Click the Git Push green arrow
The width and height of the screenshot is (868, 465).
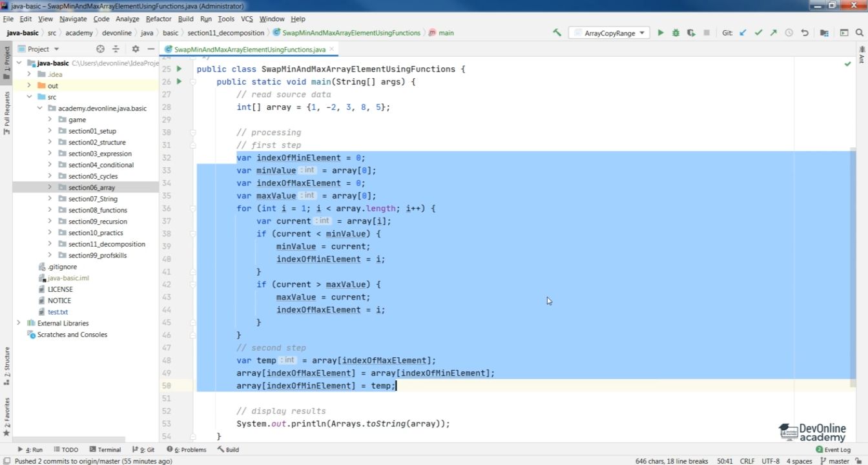773,33
